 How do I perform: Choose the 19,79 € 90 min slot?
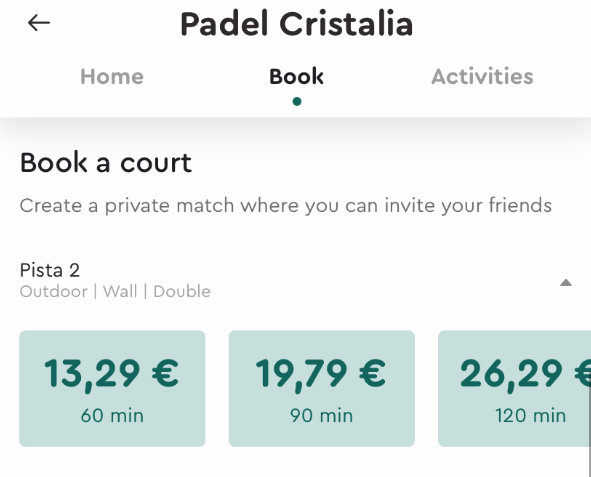click(x=322, y=388)
